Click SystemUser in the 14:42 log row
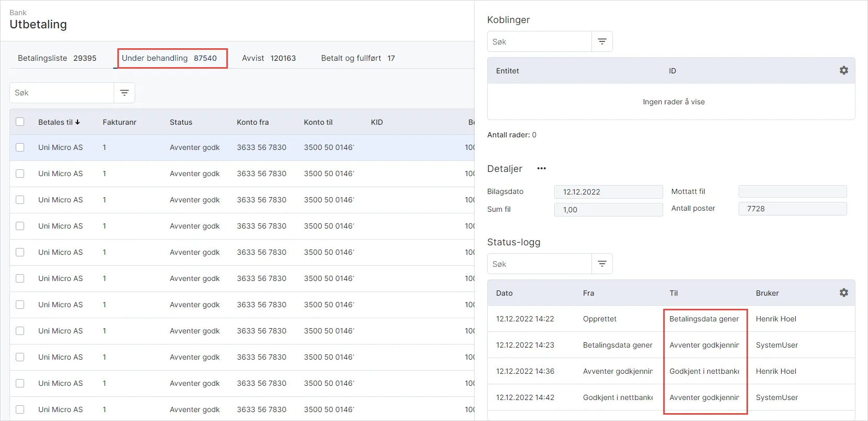 [x=777, y=397]
